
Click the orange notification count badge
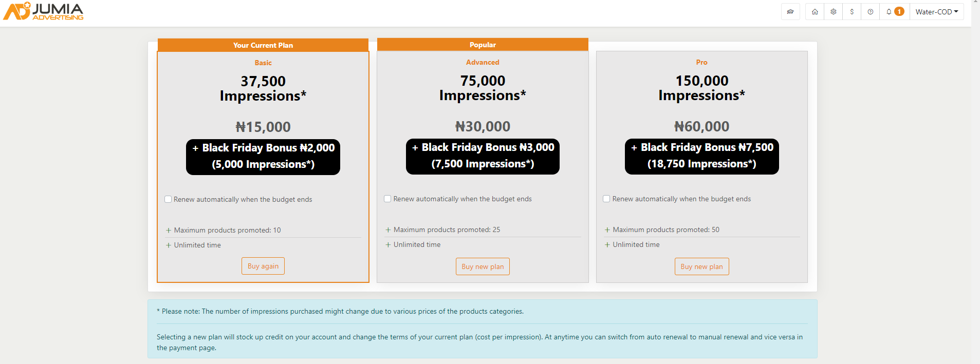click(x=899, y=12)
